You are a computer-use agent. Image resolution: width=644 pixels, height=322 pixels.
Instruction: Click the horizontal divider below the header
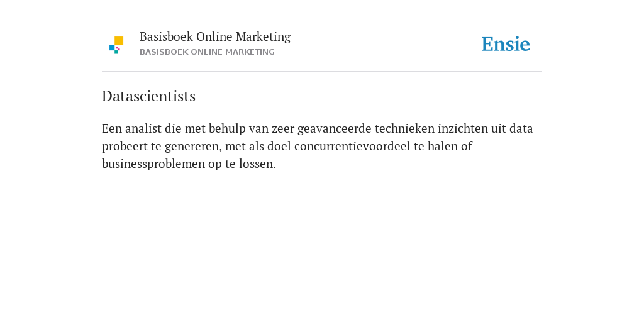click(322, 72)
